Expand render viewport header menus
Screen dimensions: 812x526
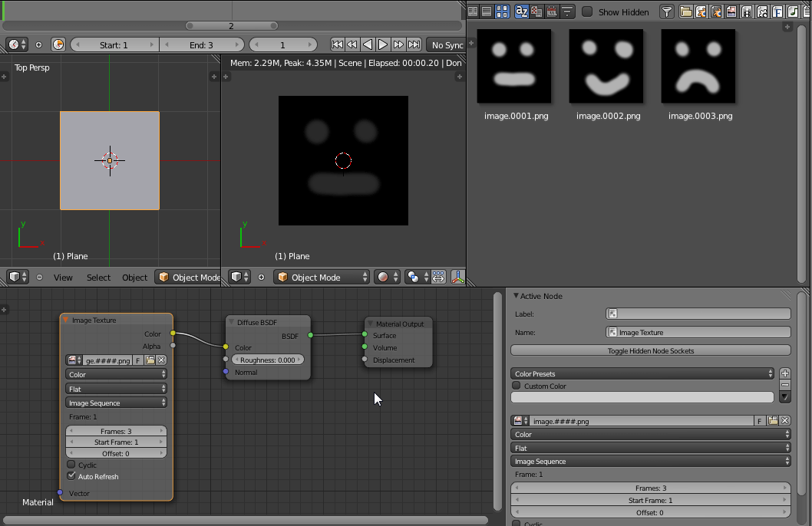pos(262,278)
